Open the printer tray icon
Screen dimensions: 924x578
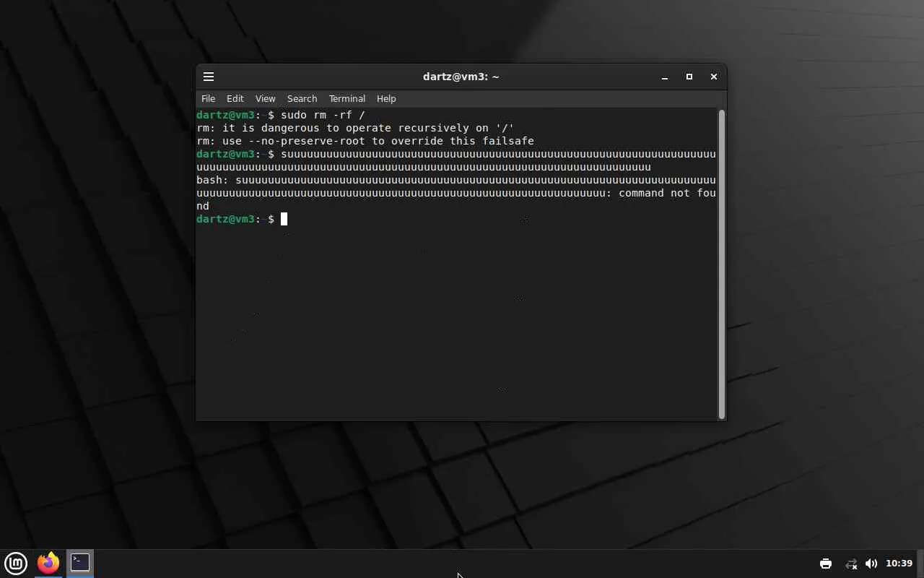click(x=826, y=564)
